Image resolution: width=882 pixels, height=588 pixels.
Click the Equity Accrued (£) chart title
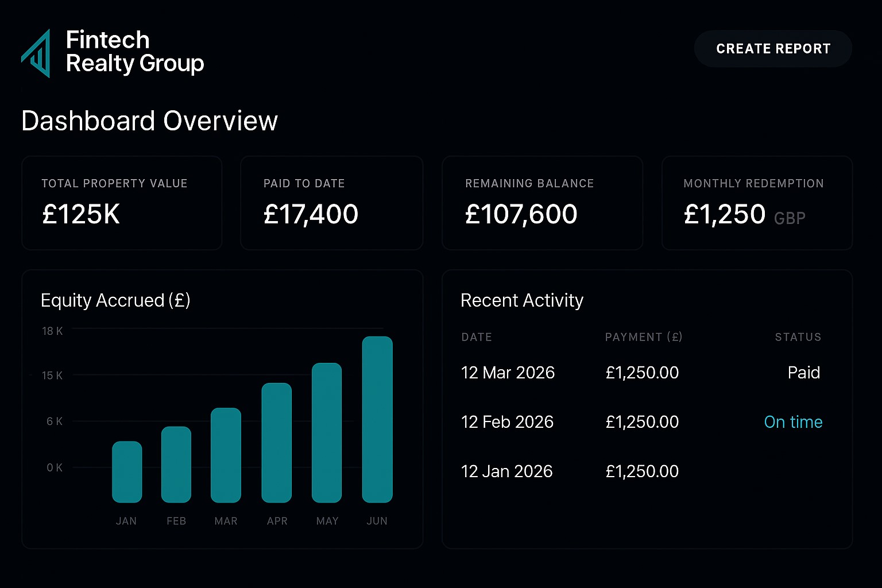coord(115,300)
